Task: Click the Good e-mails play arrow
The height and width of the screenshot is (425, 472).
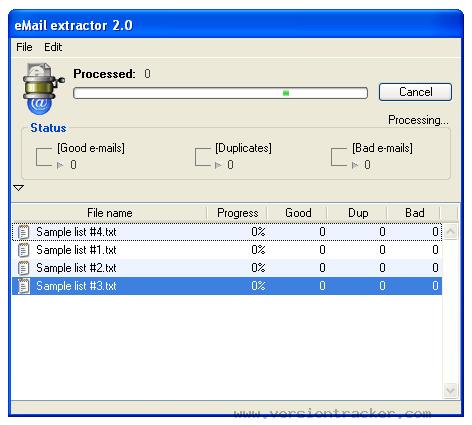Action: [x=60, y=165]
